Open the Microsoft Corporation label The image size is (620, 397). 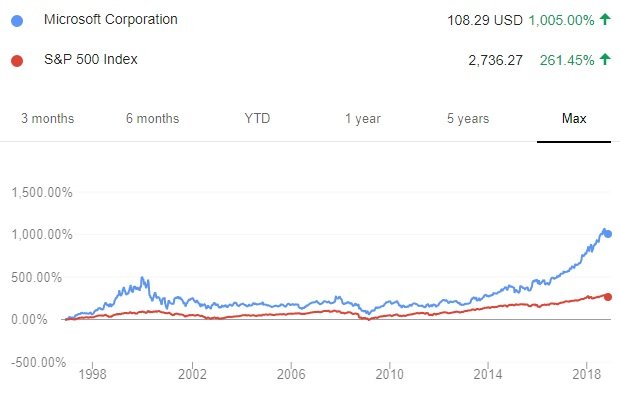click(111, 19)
